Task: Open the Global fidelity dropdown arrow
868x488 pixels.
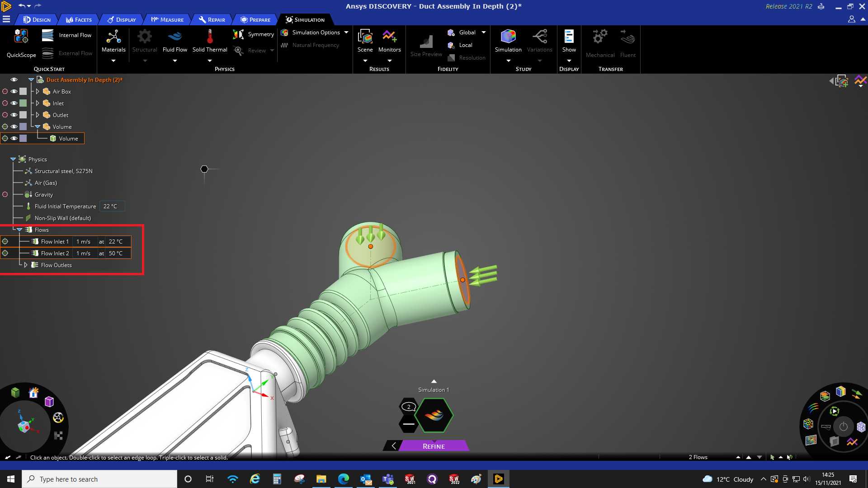Action: [x=484, y=33]
